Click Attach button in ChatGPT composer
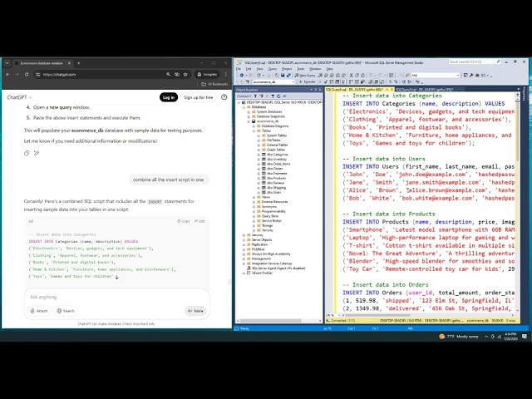Screen dimensions: 532x399 tap(39, 311)
